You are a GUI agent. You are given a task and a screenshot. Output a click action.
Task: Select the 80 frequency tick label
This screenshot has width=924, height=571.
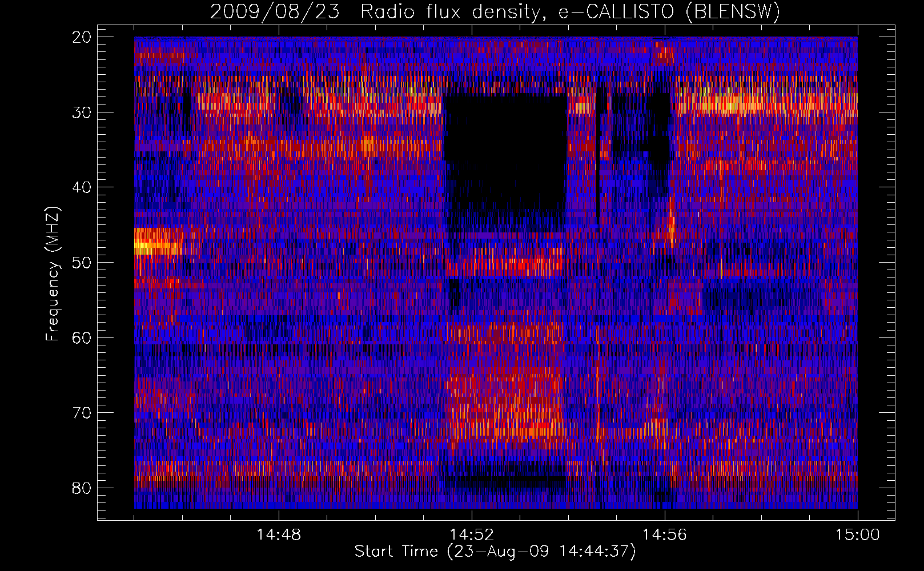tap(82, 488)
